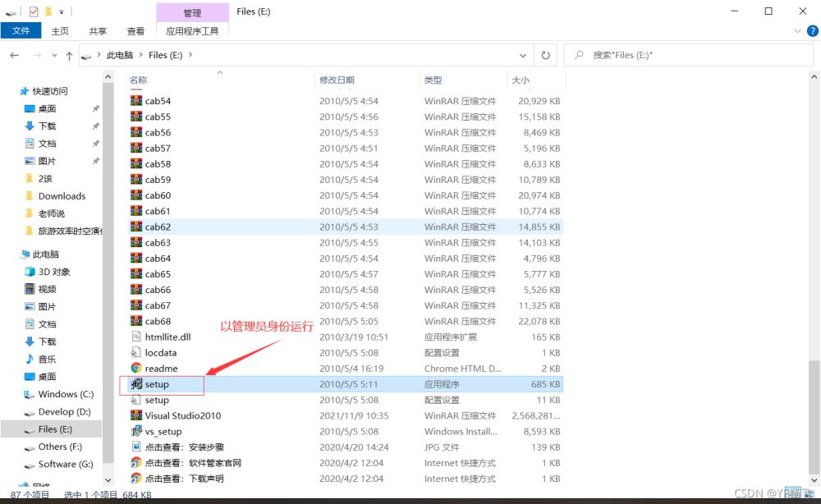Select the cab57 archive icon
Image resolution: width=821 pixels, height=504 pixels.
coord(136,148)
